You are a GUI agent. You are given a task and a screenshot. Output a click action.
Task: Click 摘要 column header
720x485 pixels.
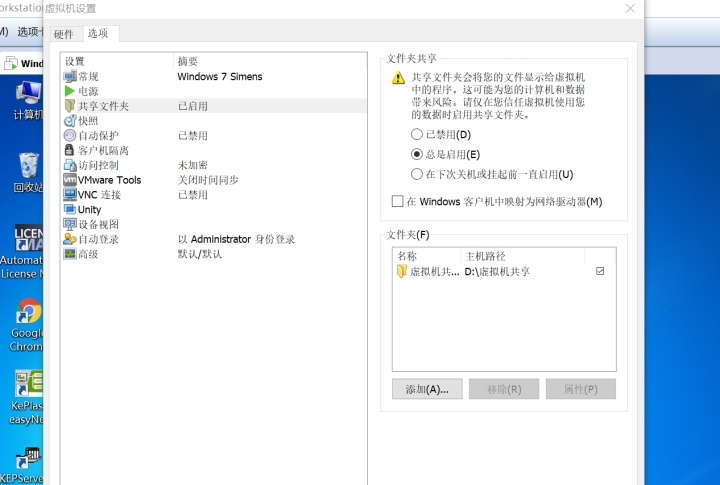(x=270, y=61)
